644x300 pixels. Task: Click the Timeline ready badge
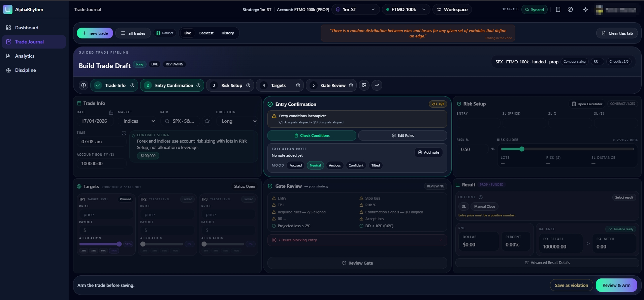(x=620, y=229)
